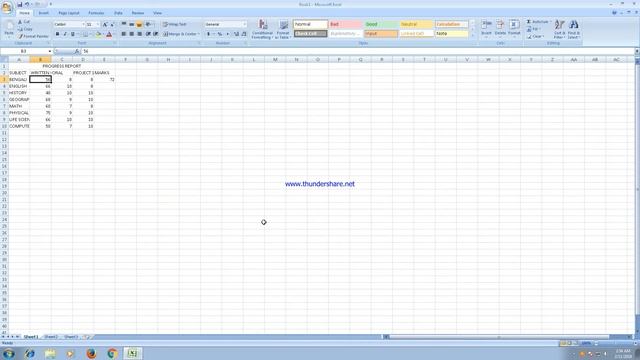This screenshot has width=640, height=360.
Task: Toggle Wrap Text
Action: tap(175, 24)
